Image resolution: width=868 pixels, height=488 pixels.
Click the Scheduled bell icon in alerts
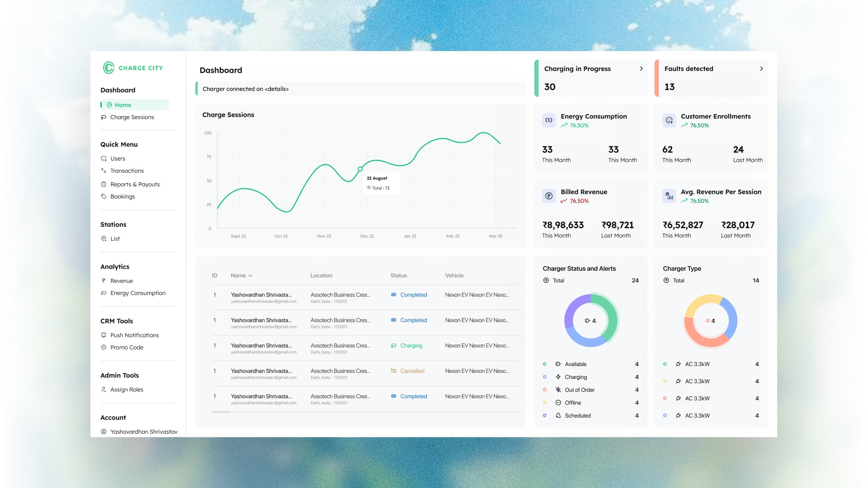[558, 416]
